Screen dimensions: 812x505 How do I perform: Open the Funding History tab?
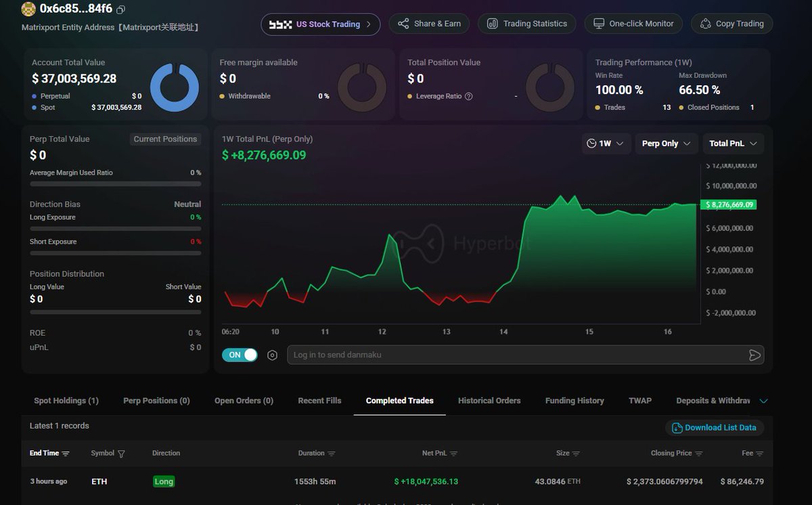[574, 401]
